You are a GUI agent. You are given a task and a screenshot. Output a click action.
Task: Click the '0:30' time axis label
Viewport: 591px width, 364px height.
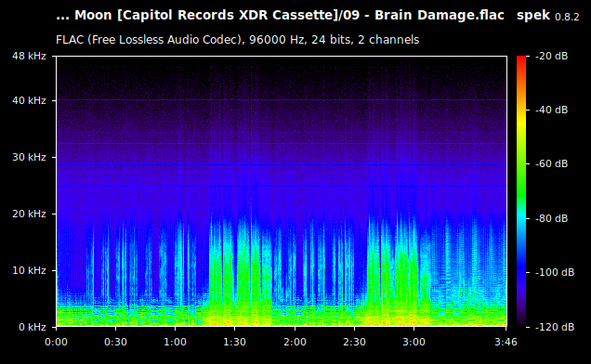pyautogui.click(x=116, y=342)
